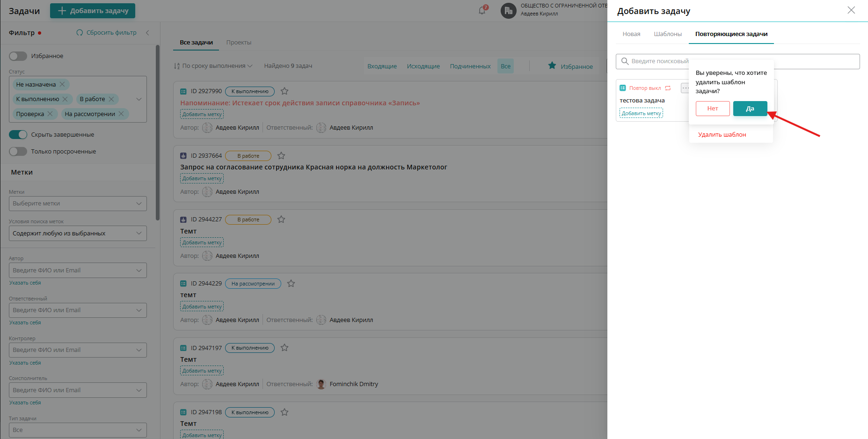This screenshot has width=868, height=439.
Task: Filter by Исходящие tasks
Action: (x=423, y=66)
